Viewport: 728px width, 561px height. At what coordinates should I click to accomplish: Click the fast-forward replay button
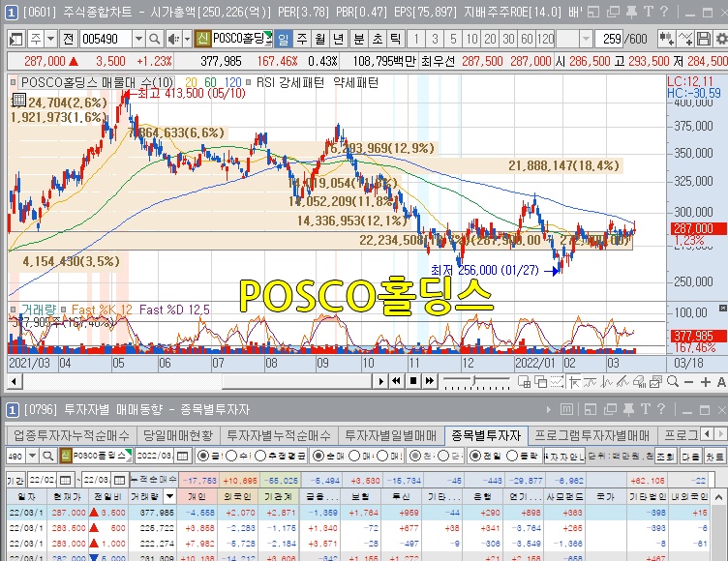click(430, 381)
